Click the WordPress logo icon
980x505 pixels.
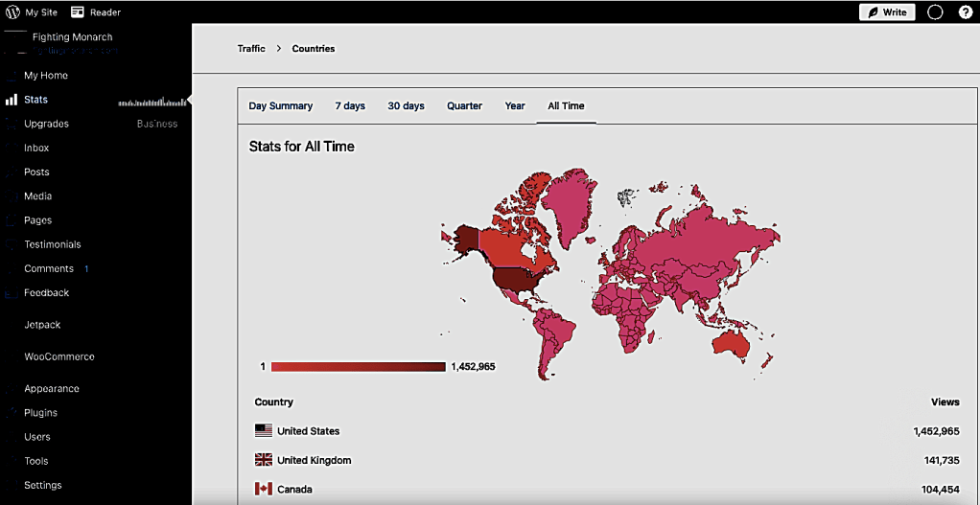(x=12, y=12)
